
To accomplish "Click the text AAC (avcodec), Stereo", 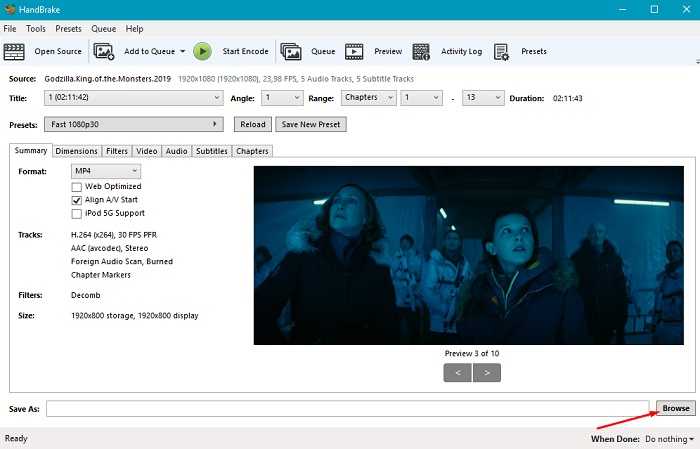I will click(109, 248).
